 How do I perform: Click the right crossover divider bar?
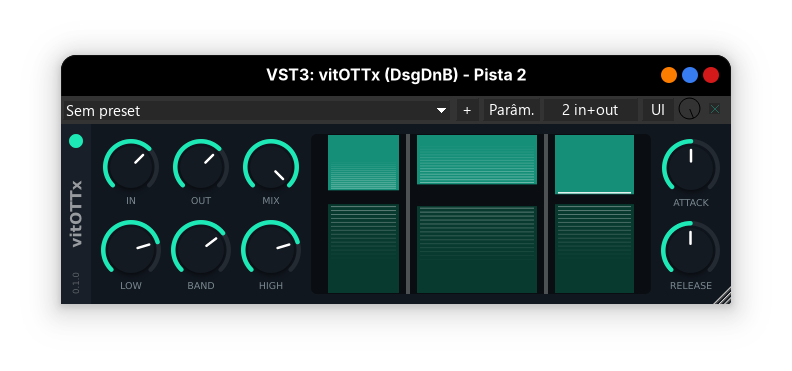tap(546, 214)
